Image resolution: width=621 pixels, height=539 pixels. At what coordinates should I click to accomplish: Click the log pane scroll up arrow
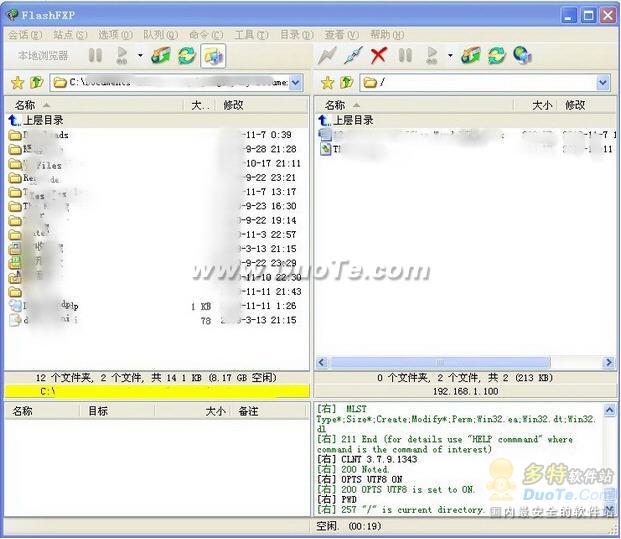(x=610, y=410)
